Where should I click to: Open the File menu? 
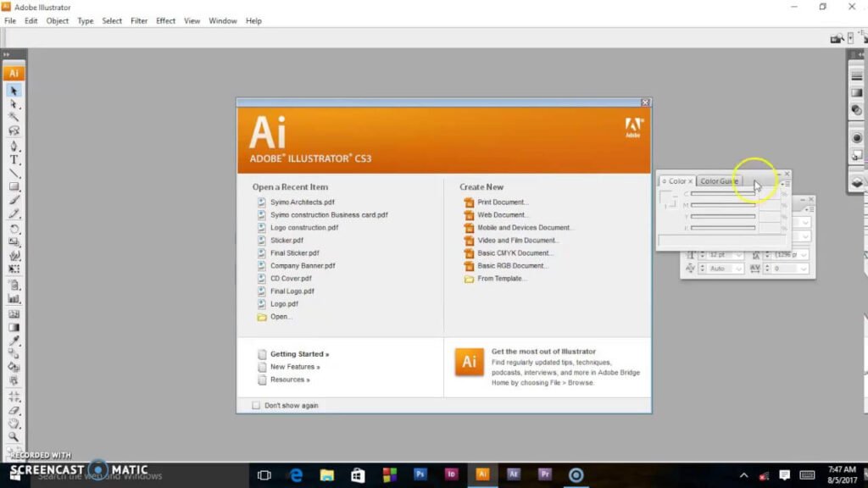coord(10,20)
